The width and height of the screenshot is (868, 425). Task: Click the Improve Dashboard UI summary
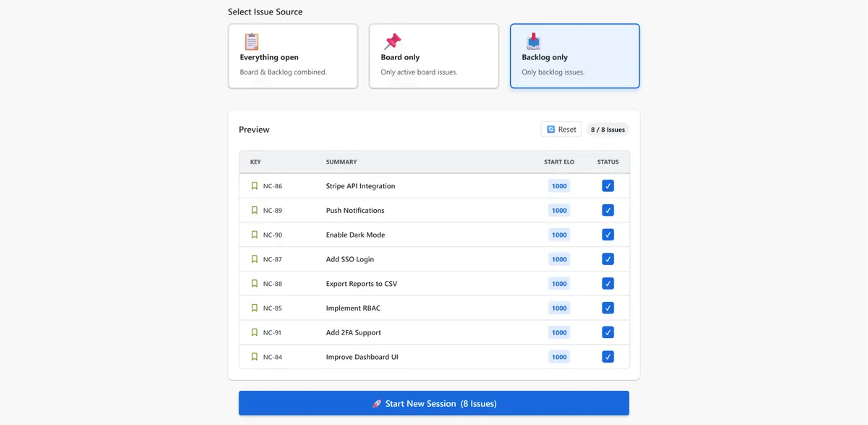point(362,357)
